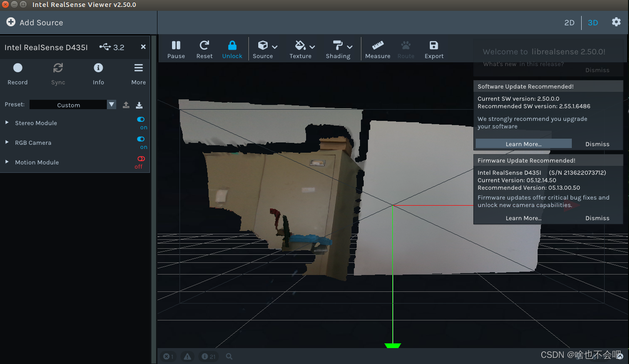The width and height of the screenshot is (629, 364).
Task: Open the Shading dropdown chevron
Action: pyautogui.click(x=350, y=47)
